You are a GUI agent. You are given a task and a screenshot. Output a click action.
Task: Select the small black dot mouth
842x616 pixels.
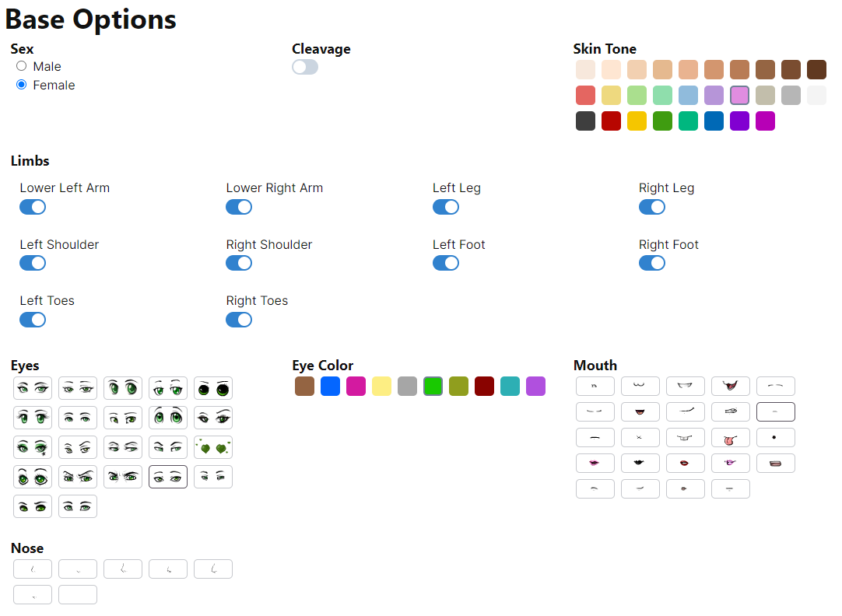[x=775, y=438]
